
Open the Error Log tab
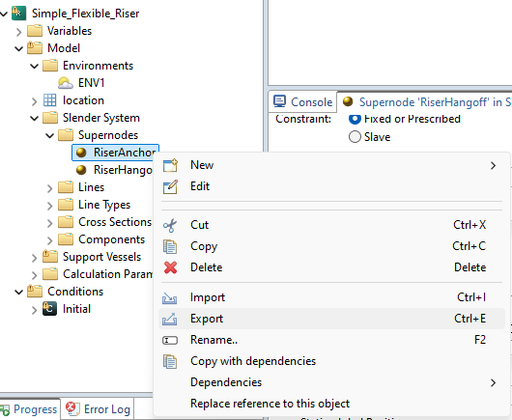(x=98, y=409)
